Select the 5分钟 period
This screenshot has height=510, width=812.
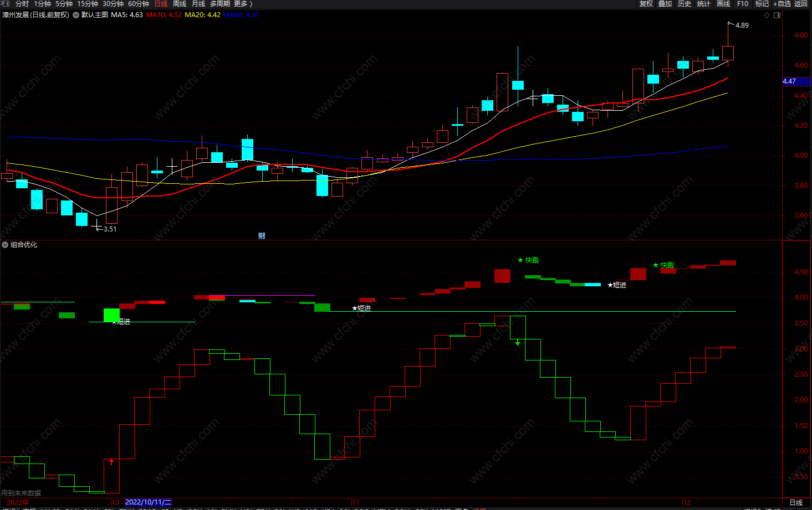(x=64, y=4)
